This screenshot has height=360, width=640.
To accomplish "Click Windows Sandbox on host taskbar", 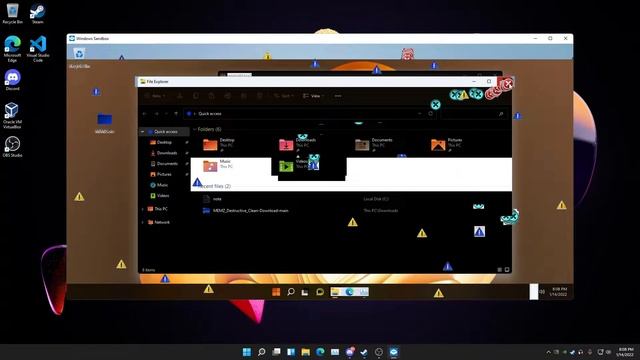I will tap(393, 352).
